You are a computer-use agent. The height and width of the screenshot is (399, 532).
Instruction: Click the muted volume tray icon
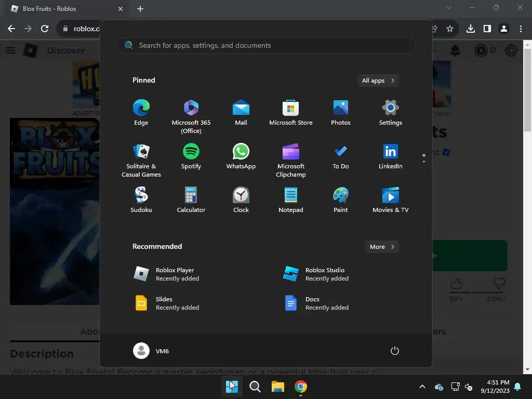[469, 387]
